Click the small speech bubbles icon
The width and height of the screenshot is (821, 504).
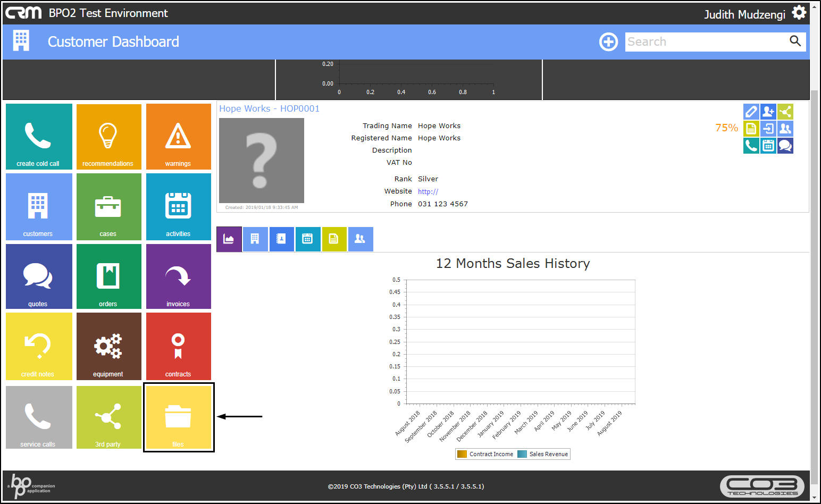pyautogui.click(x=785, y=146)
